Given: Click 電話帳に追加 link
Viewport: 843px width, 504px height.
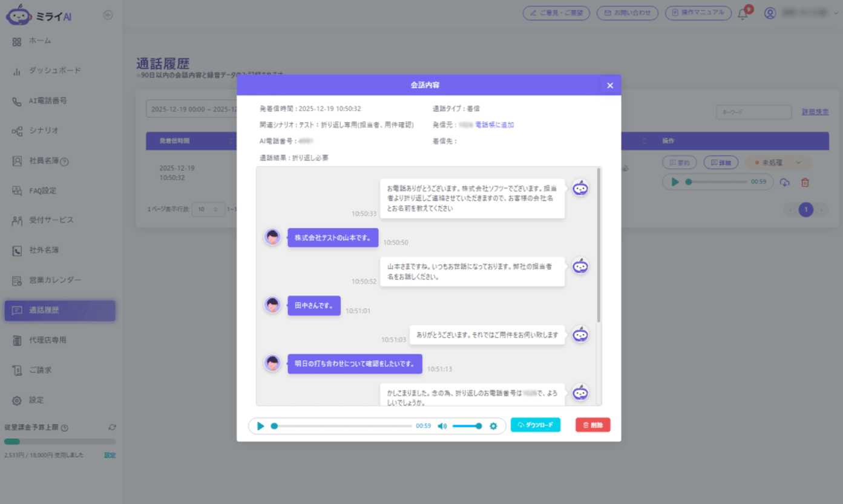Looking at the screenshot, I should pos(494,125).
